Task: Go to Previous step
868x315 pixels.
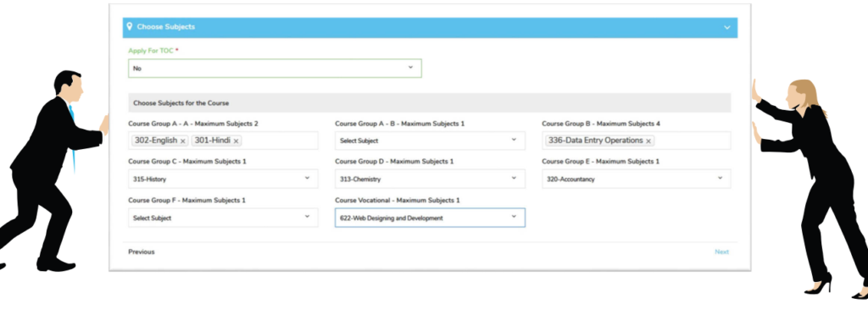Action: [x=142, y=252]
